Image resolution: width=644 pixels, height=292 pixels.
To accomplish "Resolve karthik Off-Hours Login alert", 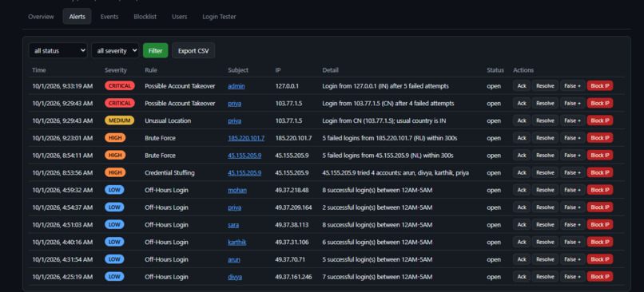I will (x=545, y=242).
